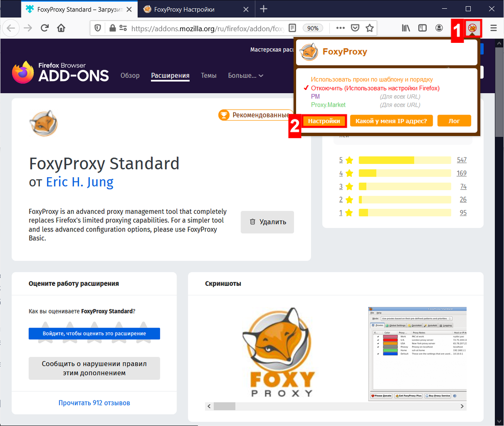Viewport: 504px width, 426px height.
Task: Open Прочитать 912 отзывов link
Action: tap(94, 403)
